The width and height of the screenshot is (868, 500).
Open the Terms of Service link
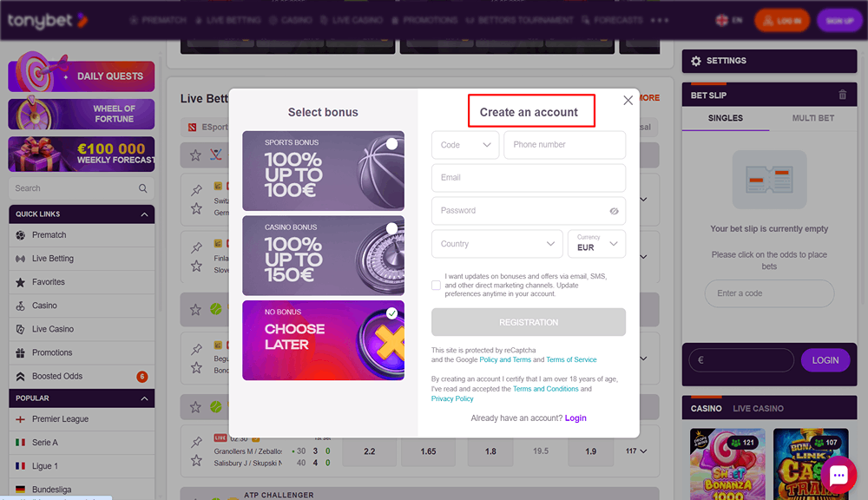tap(571, 360)
